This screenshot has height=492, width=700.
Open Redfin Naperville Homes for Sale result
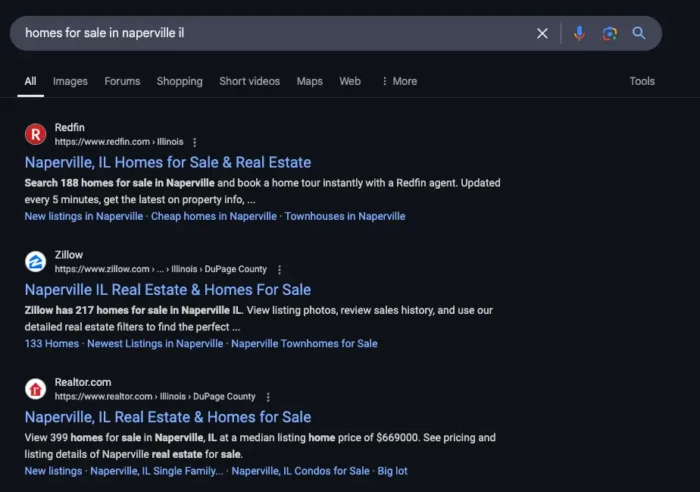168,163
